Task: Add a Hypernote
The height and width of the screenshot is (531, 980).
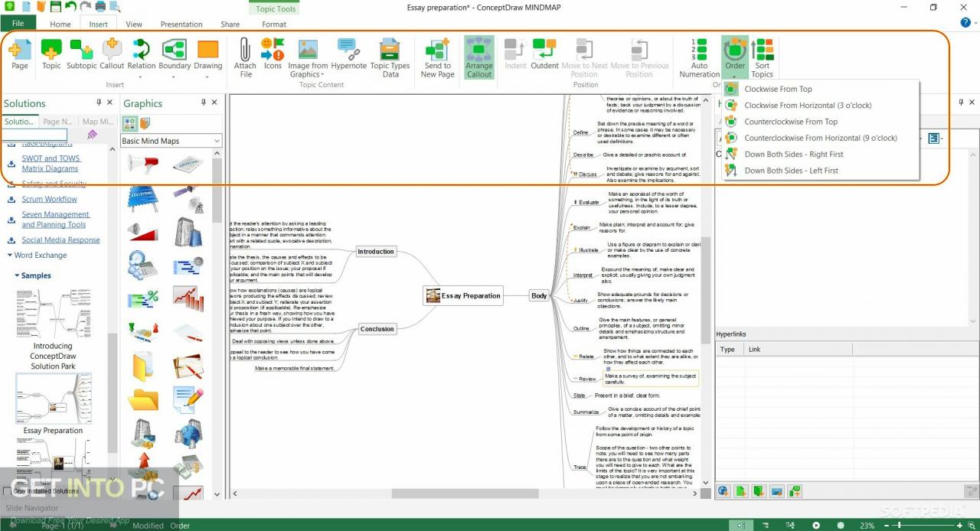Action: (x=348, y=54)
